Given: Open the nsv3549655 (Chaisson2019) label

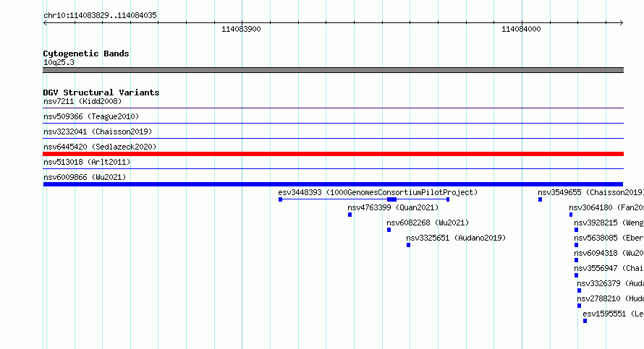Looking at the screenshot, I should tap(590, 192).
